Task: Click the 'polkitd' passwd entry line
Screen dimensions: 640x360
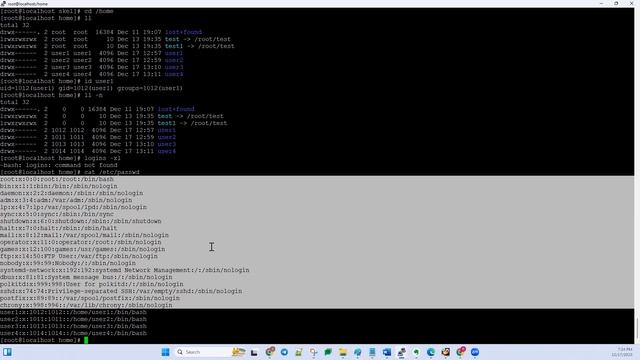Action: pos(92,284)
